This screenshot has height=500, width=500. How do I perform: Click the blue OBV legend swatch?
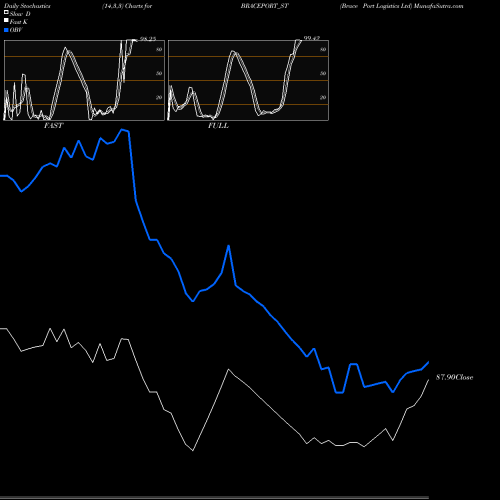[6, 30]
